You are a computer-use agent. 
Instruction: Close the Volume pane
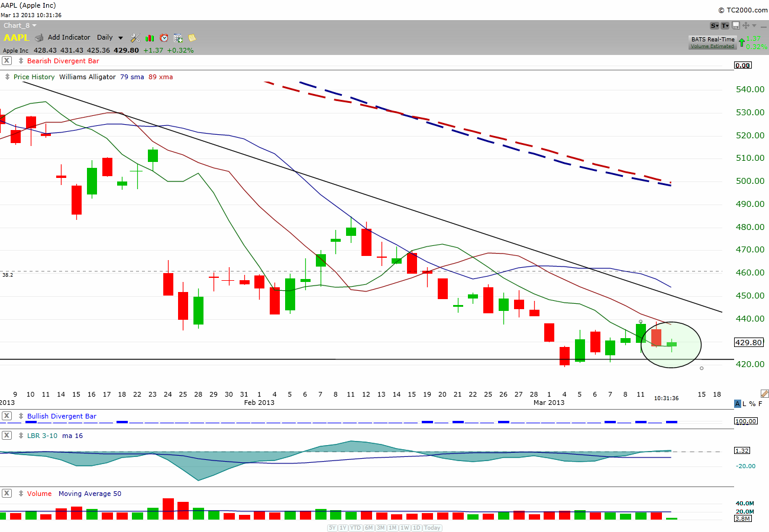(7, 494)
